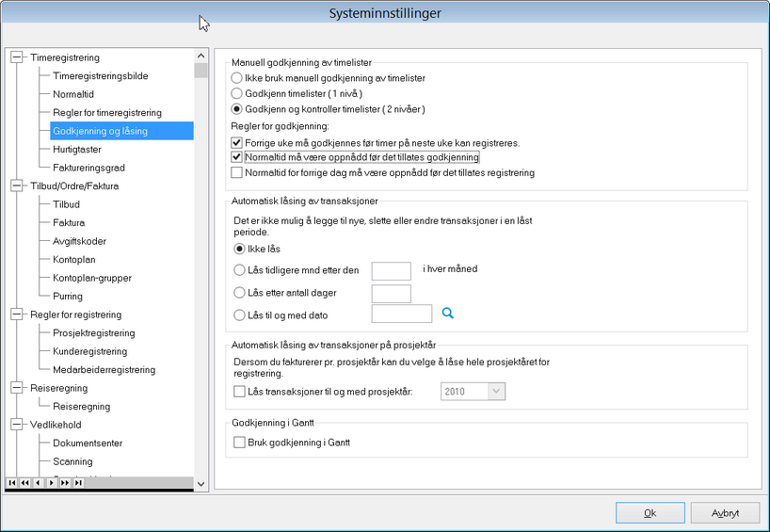Open Timeregistreringsbilde settings page
Screen dimensions: 770x532
point(100,76)
